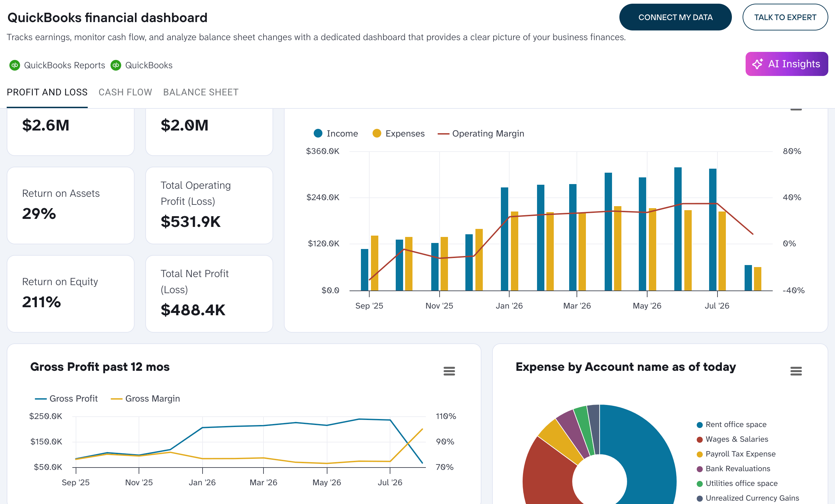Switch to the Balance Sheet tab
Screen dimensions: 835x504
coord(201,92)
